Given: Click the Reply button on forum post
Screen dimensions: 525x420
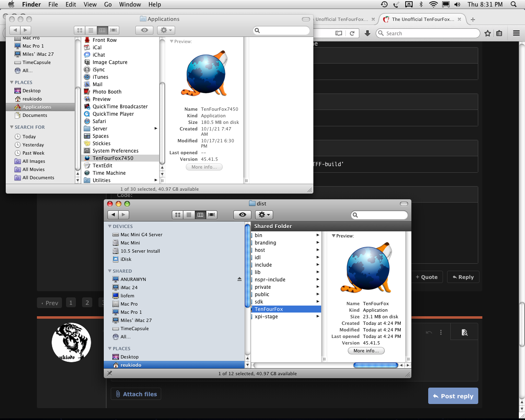Looking at the screenshot, I should click(x=463, y=277).
